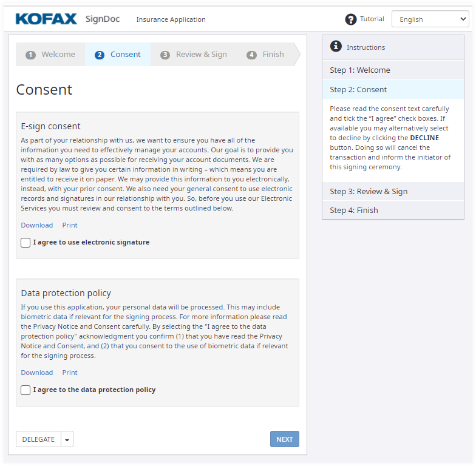Screen dimensions: 476x466
Task: Download the E-sign consent document
Action: [x=36, y=225]
